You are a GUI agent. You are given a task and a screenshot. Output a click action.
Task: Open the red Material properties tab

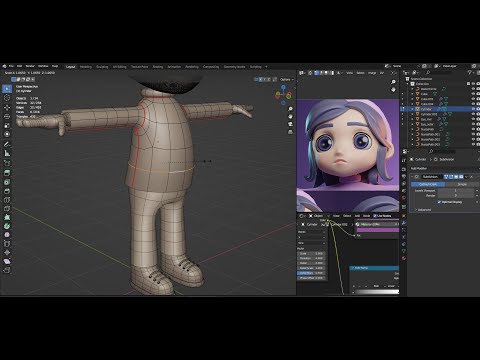[404, 258]
